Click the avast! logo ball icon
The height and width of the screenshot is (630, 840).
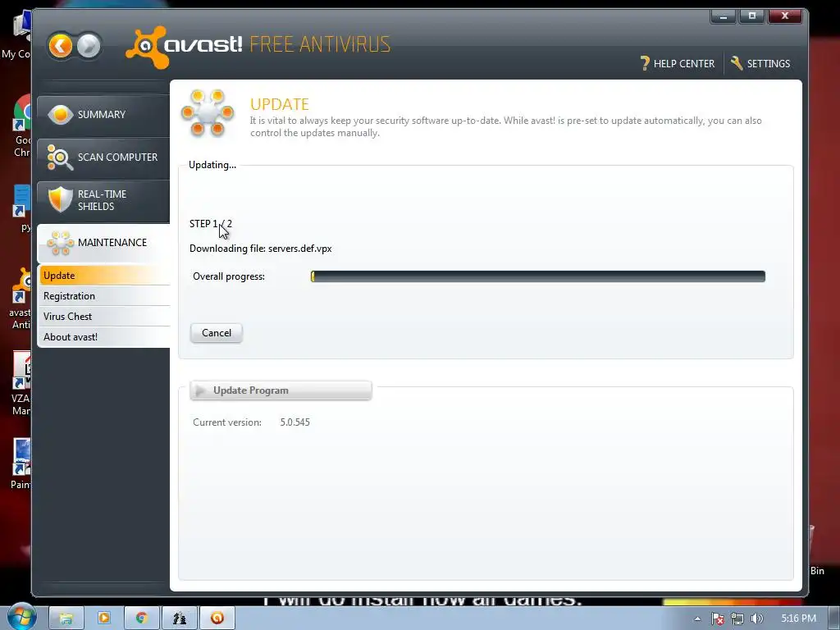146,47
